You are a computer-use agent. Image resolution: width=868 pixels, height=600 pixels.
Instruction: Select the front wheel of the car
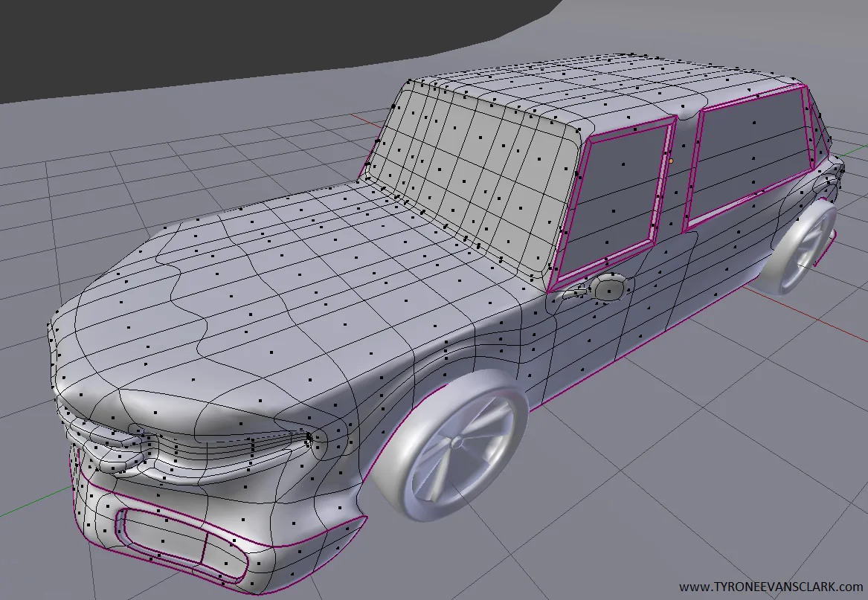point(449,445)
